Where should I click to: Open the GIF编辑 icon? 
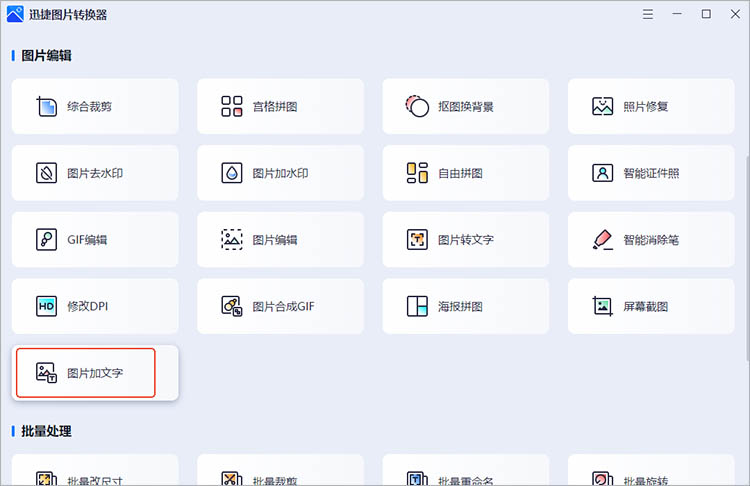pyautogui.click(x=46, y=239)
